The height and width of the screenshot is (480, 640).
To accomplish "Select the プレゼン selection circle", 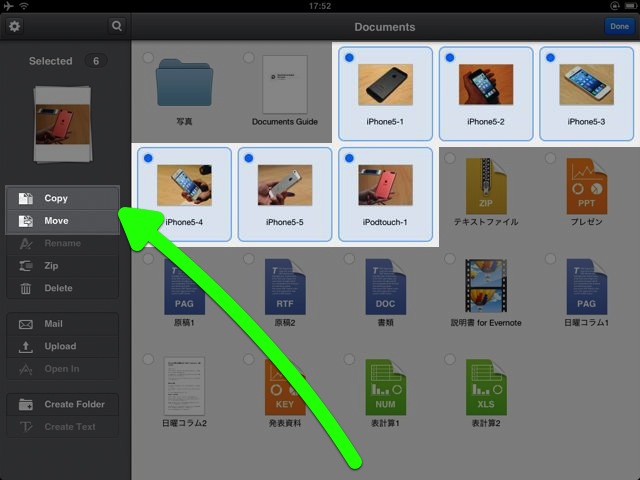I will coord(550,158).
